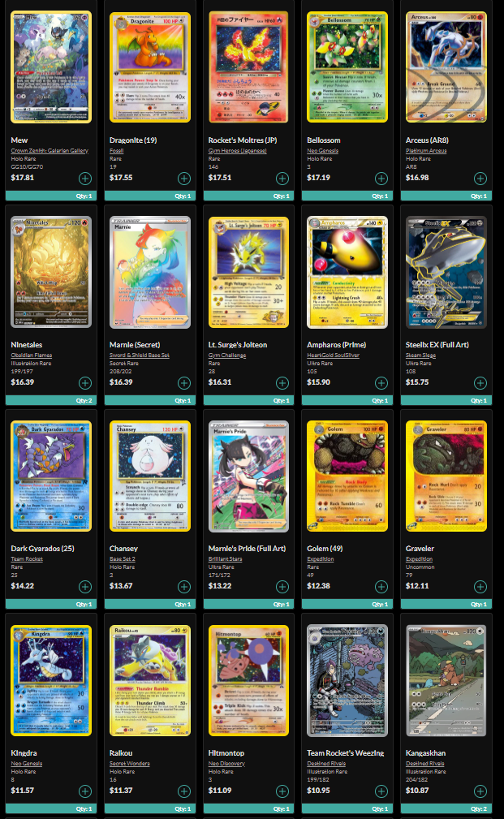This screenshot has width=504, height=819.
Task: Select the Raikou card image
Action: (150, 680)
